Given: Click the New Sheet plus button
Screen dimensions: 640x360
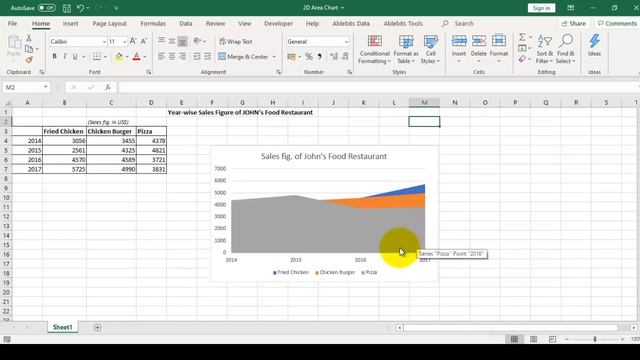Looking at the screenshot, I should [98, 327].
